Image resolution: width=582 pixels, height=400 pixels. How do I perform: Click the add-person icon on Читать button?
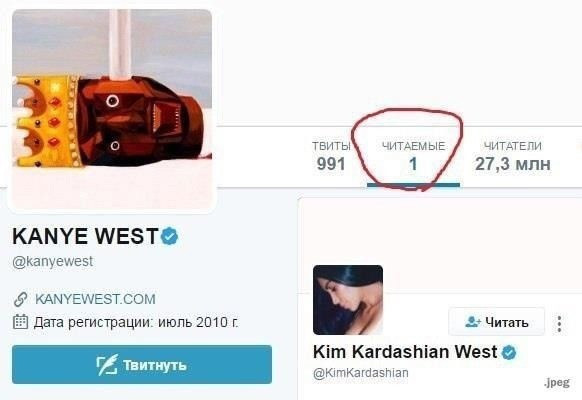473,321
